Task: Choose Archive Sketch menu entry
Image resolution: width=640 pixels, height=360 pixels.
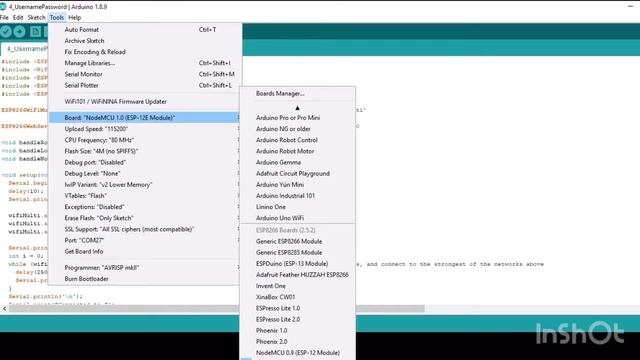Action: click(x=144, y=41)
